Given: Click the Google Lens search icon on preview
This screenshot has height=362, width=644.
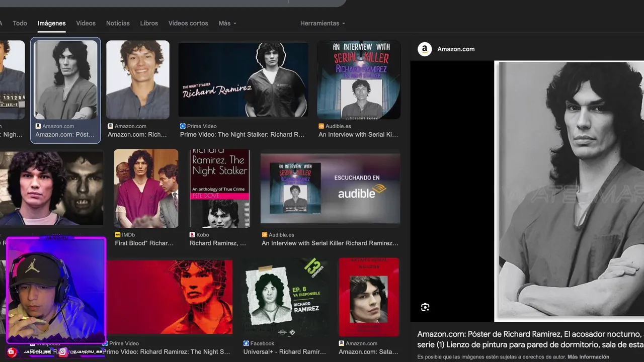Looking at the screenshot, I should tap(425, 307).
